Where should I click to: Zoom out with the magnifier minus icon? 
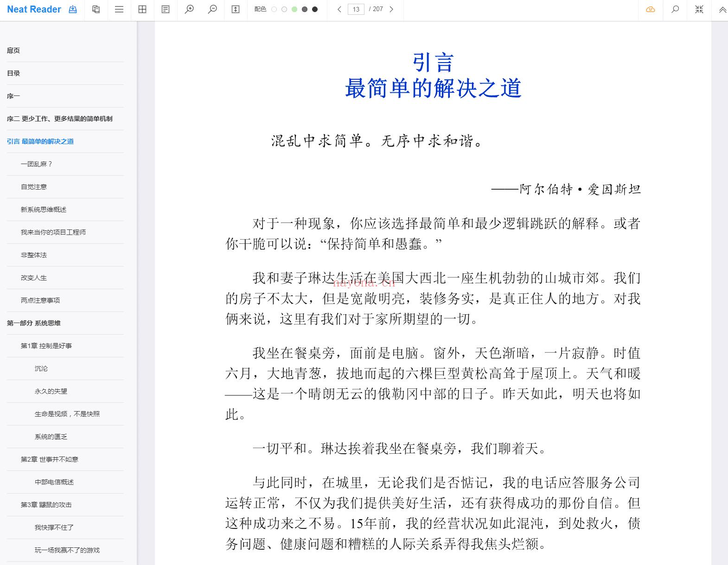(212, 9)
